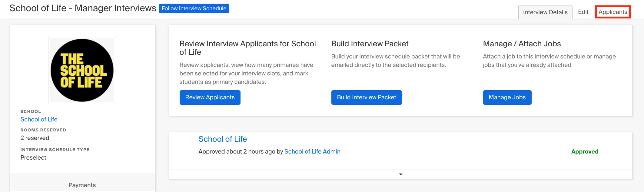644x192 pixels.
Task: Click the Build Interview Packet section heading
Action: pos(370,44)
